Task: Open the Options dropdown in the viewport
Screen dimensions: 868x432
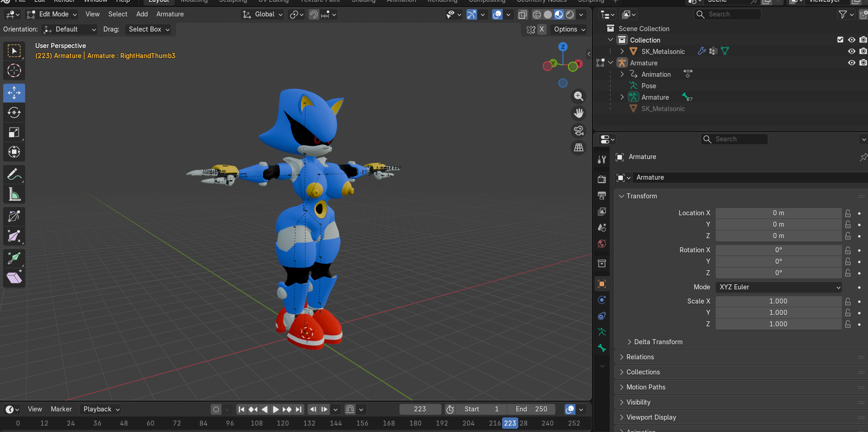Action: [569, 29]
